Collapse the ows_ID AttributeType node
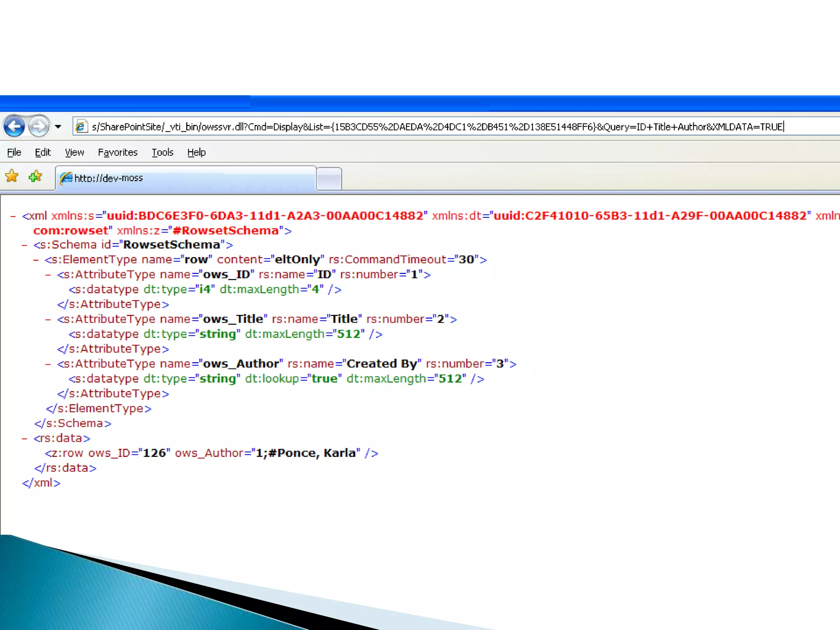The height and width of the screenshot is (630, 840). (x=48, y=275)
